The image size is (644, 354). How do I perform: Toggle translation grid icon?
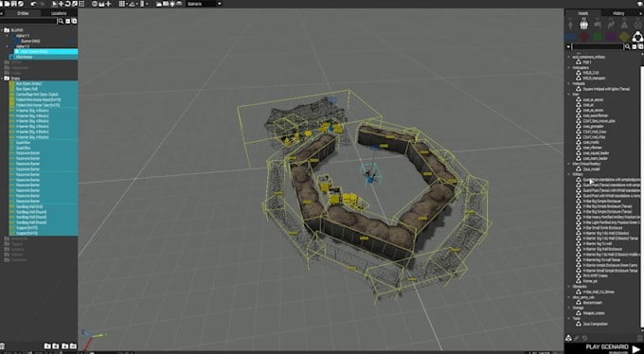pyautogui.click(x=121, y=4)
